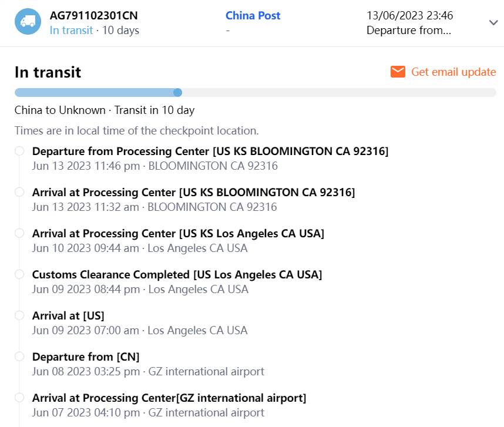This screenshot has width=504, height=427.
Task: Click the In transit section heading
Action: click(x=48, y=72)
